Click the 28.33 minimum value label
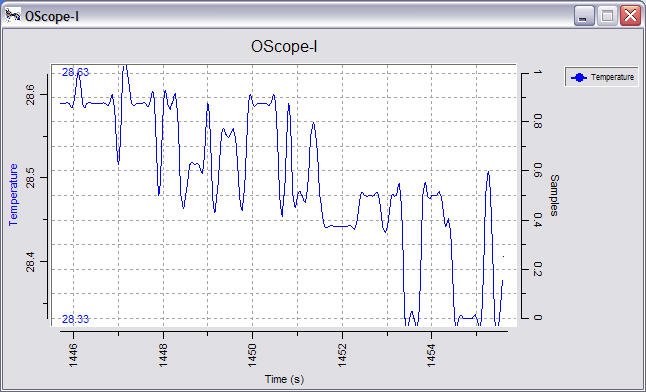Screen dimensions: 646x392 [75, 319]
